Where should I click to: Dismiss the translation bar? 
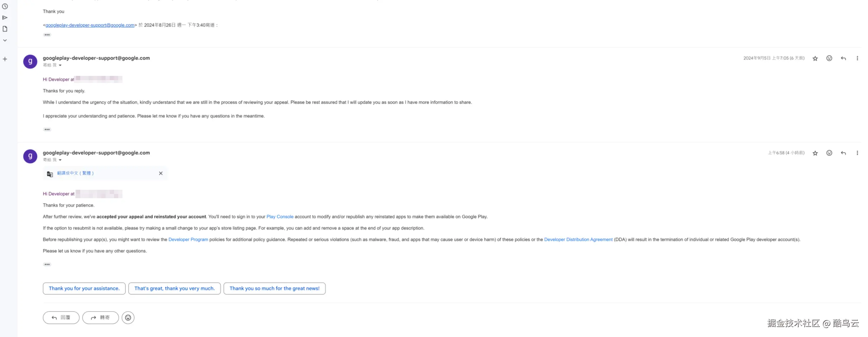tap(161, 173)
